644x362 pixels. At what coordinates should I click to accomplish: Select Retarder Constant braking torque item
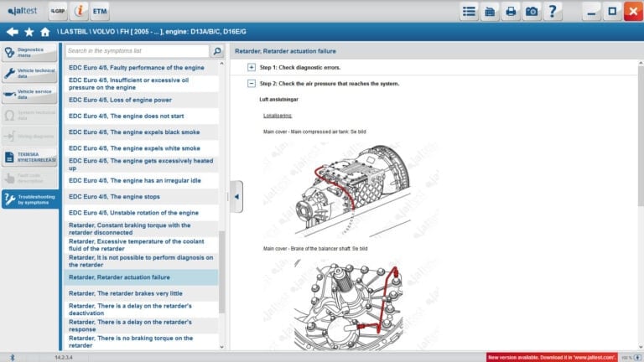141,229
